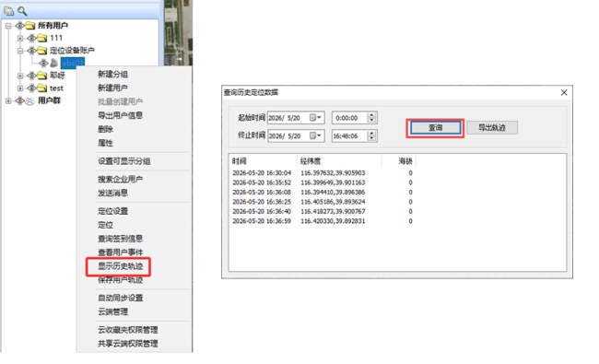This screenshot has width=599, height=364.
Task: Collapse the 定位设备账户 tree node
Action: coord(20,51)
